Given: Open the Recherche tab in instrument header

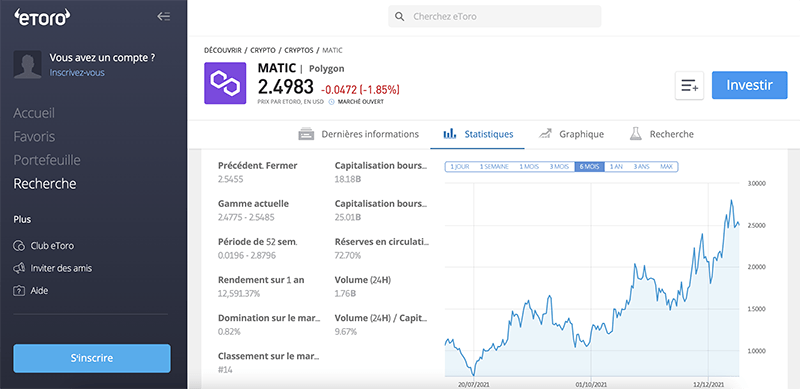Looking at the screenshot, I should [x=661, y=134].
